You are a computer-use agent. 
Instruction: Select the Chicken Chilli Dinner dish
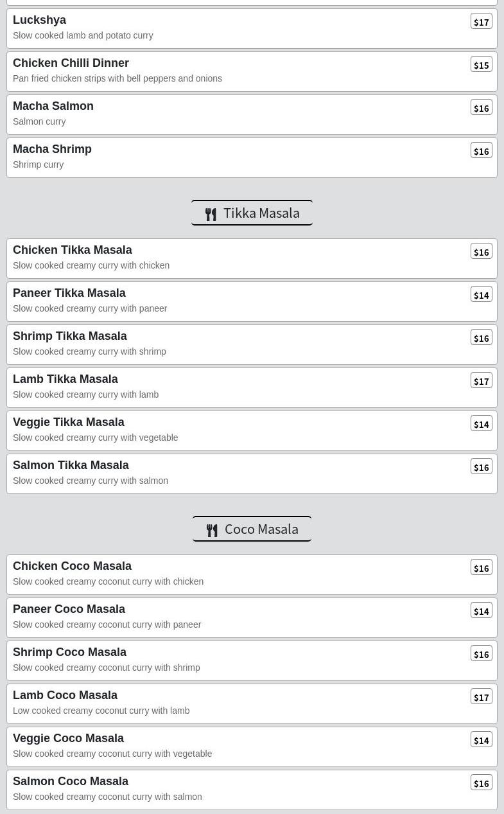pos(71,63)
